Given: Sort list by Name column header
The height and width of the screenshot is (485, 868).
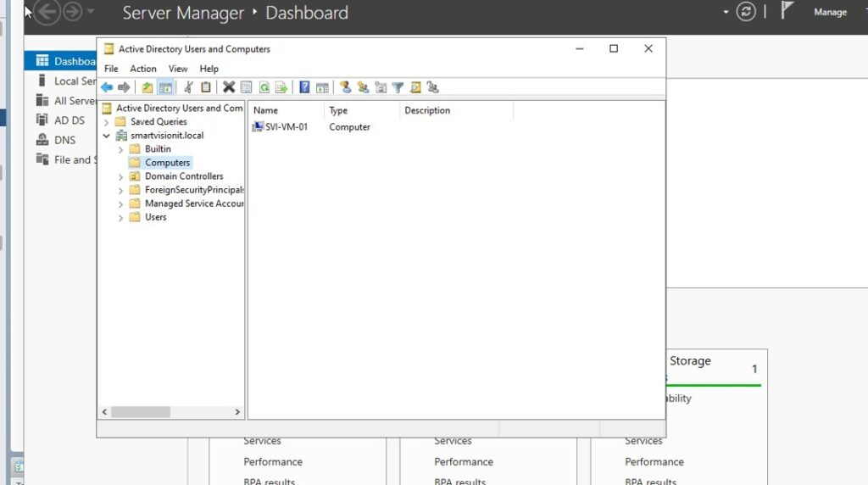Looking at the screenshot, I should coord(287,111).
